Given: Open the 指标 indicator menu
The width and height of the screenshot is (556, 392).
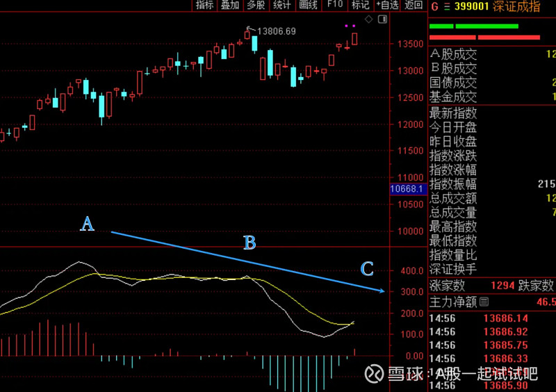Looking at the screenshot, I should 204,5.
